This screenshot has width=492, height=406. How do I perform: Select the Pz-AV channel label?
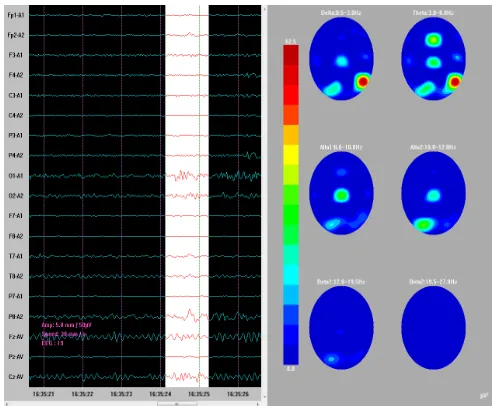coord(16,357)
